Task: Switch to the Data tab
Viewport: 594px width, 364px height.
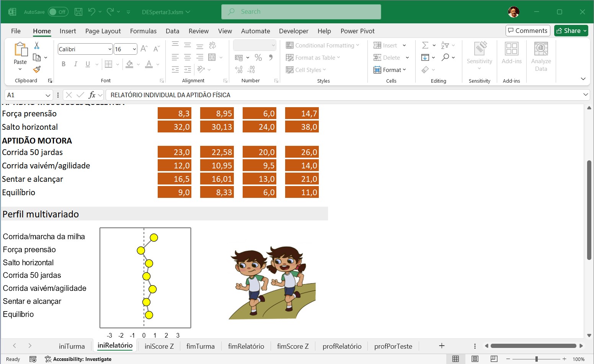Action: pos(172,31)
